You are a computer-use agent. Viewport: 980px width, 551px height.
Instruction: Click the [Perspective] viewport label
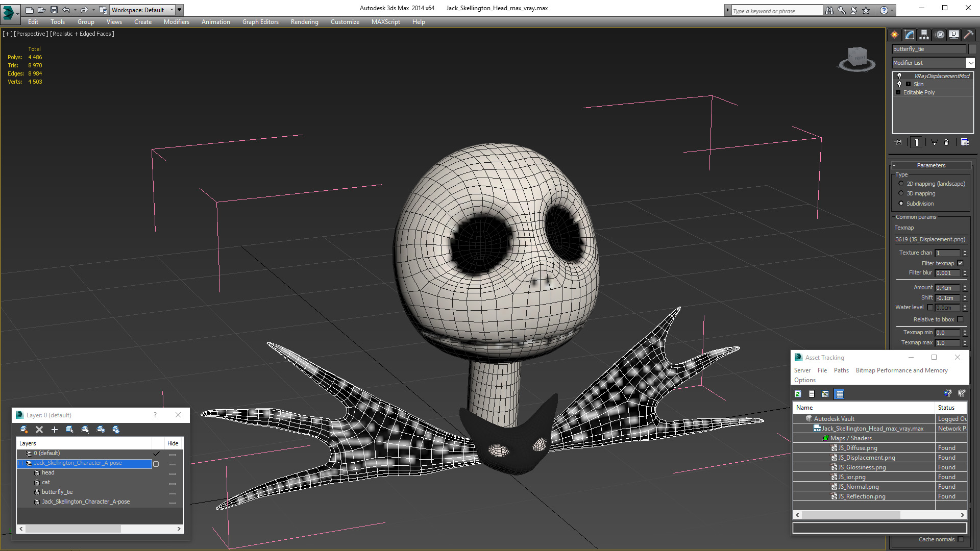coord(31,34)
